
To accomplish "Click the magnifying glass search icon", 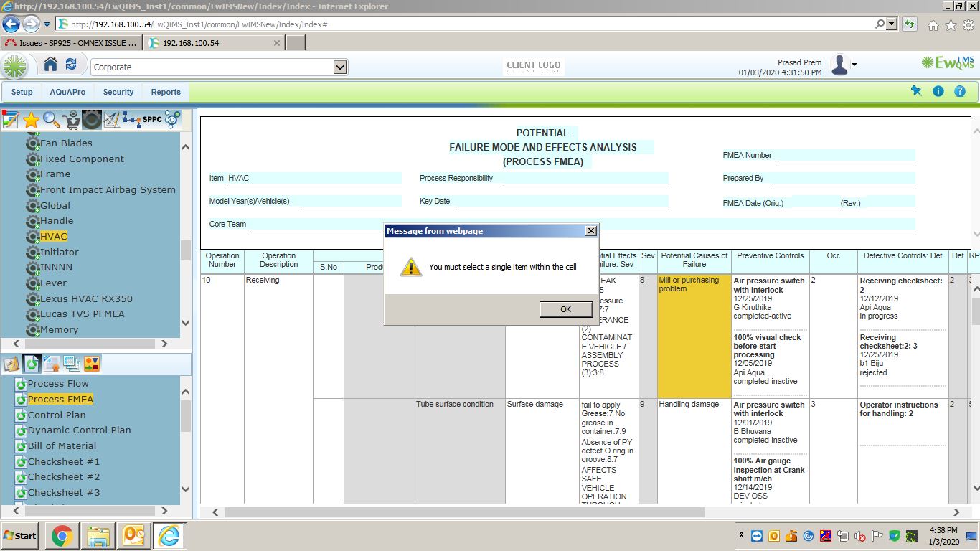I will click(51, 120).
